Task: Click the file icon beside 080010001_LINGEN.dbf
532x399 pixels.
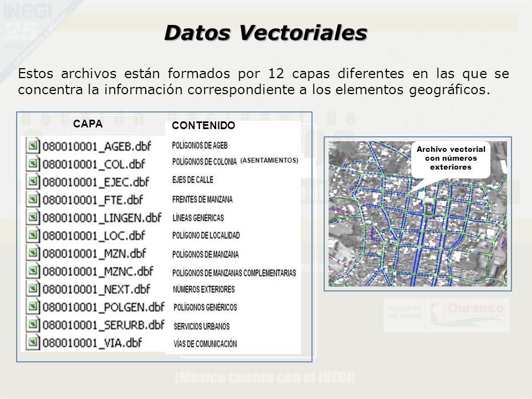Action: coord(33,217)
